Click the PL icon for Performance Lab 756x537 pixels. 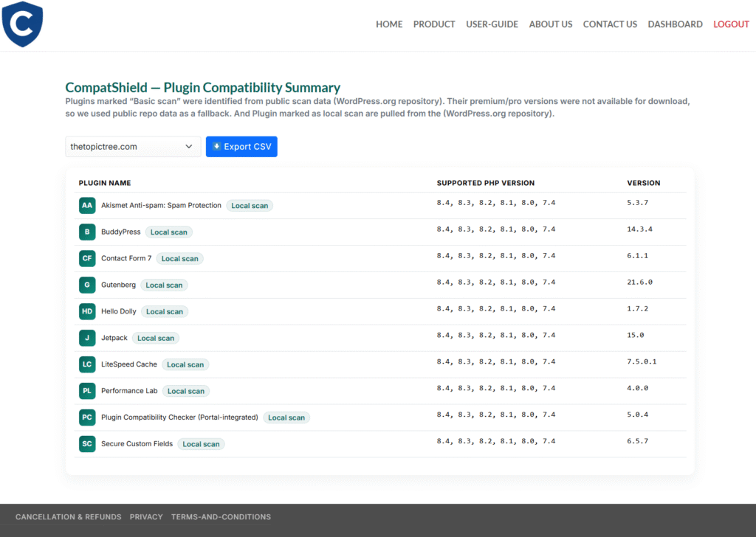pyautogui.click(x=87, y=391)
